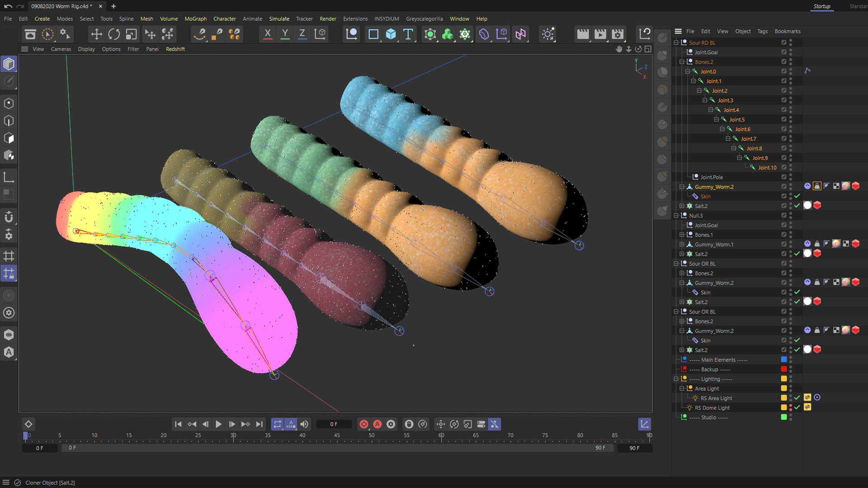Toggle the Skin deformer enable checkmark under Gummy_Worm.2

coord(797,196)
